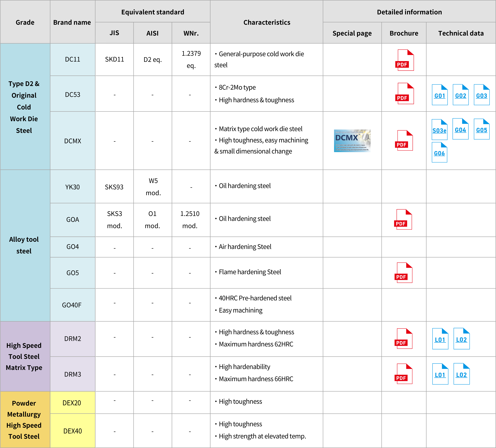496x448 pixels.
Task: Click the GO4 brand name cell
Action: pos(73,247)
